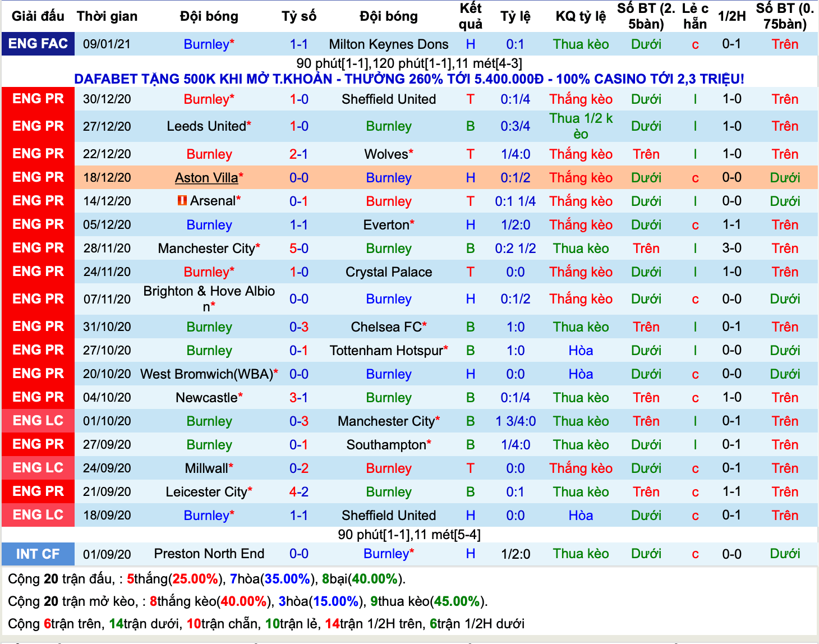Click Arsenal team name

point(213,201)
